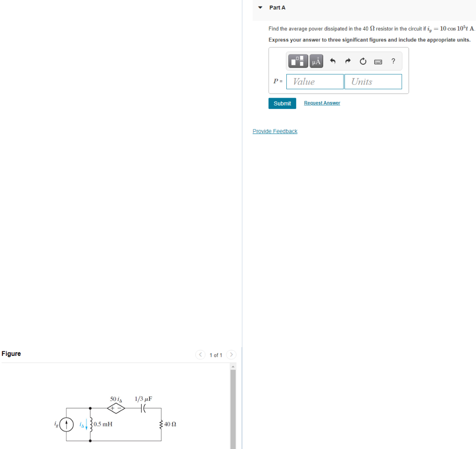This screenshot has width=476, height=449.
Task: Open the answer help with question mark icon
Action: 393,61
